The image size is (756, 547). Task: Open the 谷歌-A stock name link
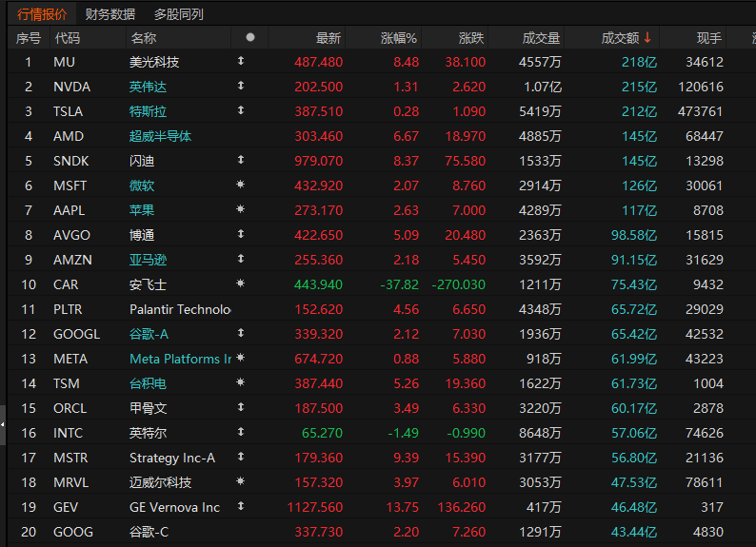(149, 334)
